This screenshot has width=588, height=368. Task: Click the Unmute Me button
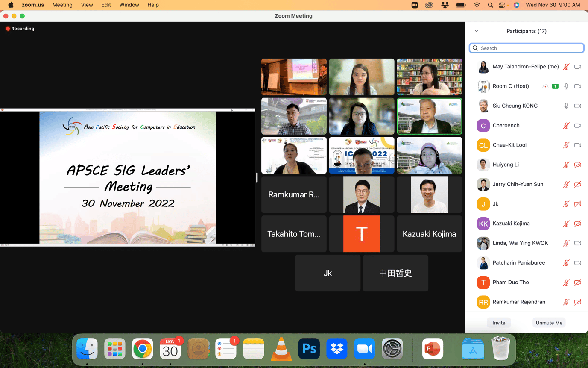[x=549, y=323]
